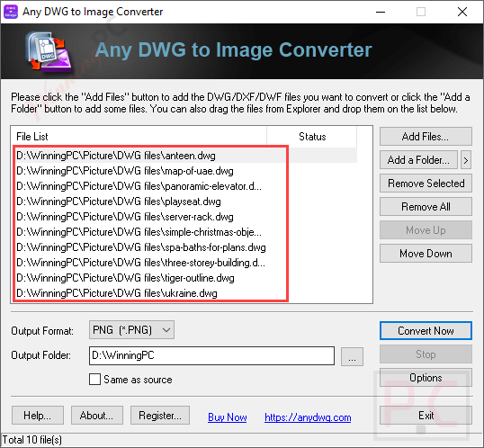Screen dimensions: 484x448
Task: Open Help
Action: [38, 416]
